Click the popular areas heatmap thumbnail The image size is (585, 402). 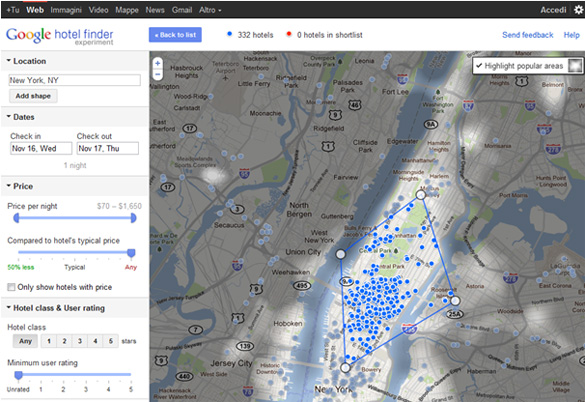tap(575, 66)
